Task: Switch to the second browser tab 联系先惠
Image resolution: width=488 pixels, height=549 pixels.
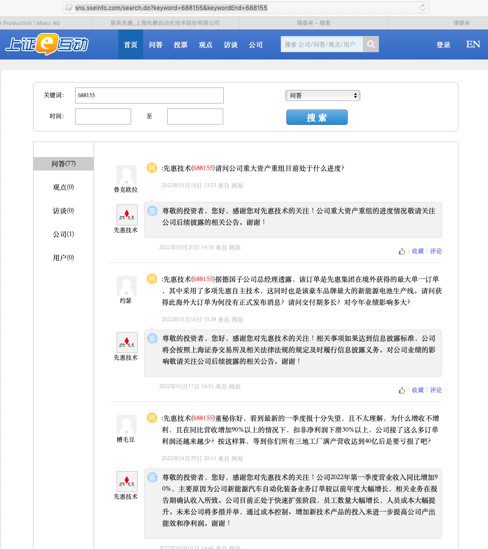Action: (x=165, y=23)
